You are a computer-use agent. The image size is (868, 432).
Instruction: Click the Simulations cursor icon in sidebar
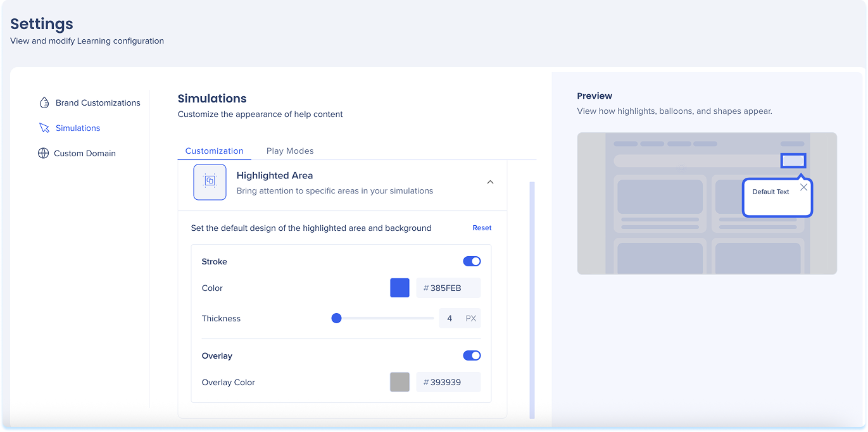click(44, 128)
